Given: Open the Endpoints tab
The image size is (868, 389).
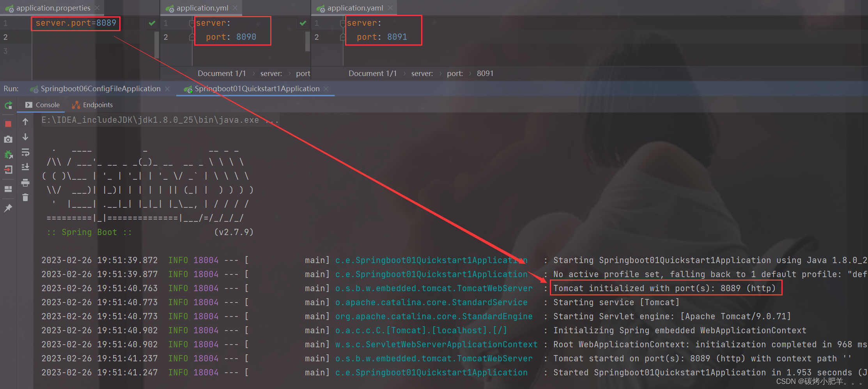Looking at the screenshot, I should (x=93, y=105).
